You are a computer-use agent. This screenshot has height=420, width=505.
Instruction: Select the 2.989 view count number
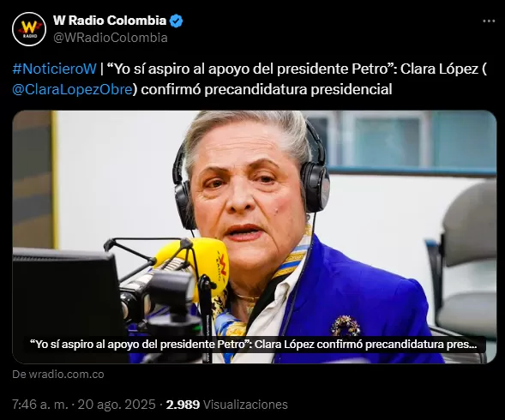pyautogui.click(x=183, y=405)
